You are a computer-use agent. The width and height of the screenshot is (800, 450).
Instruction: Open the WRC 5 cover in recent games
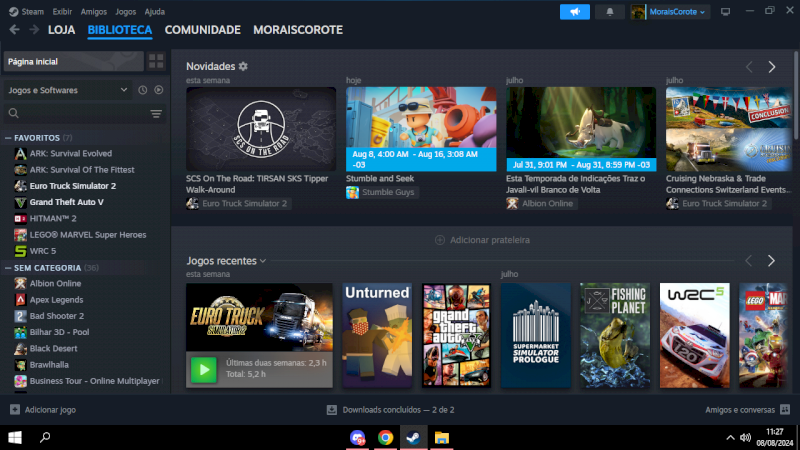pos(694,335)
